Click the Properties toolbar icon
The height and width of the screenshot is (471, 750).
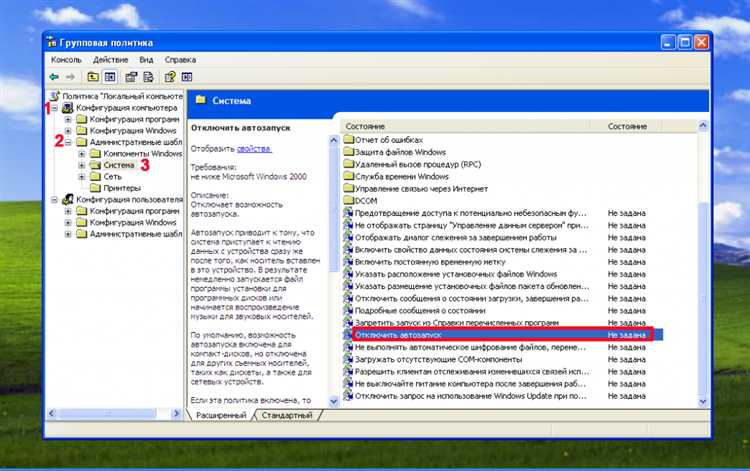[x=131, y=77]
